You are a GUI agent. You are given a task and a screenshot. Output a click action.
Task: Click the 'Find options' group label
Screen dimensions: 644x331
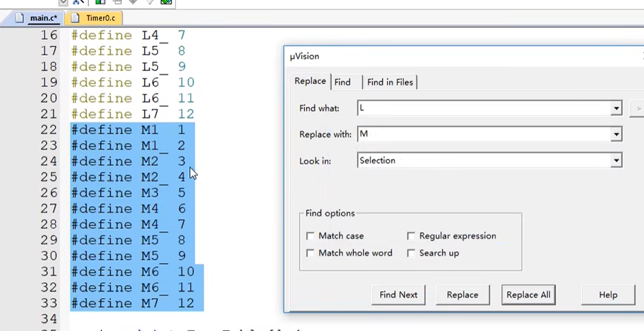coord(330,214)
